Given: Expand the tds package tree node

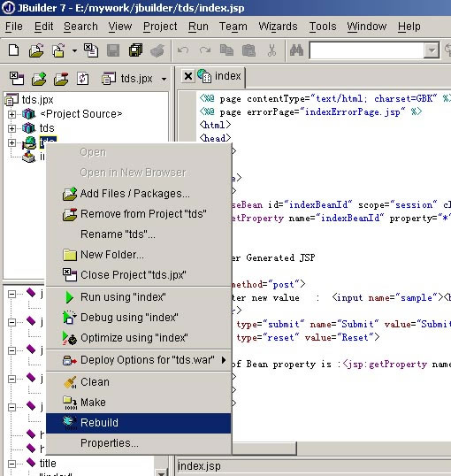Looking at the screenshot, I should [x=11, y=128].
